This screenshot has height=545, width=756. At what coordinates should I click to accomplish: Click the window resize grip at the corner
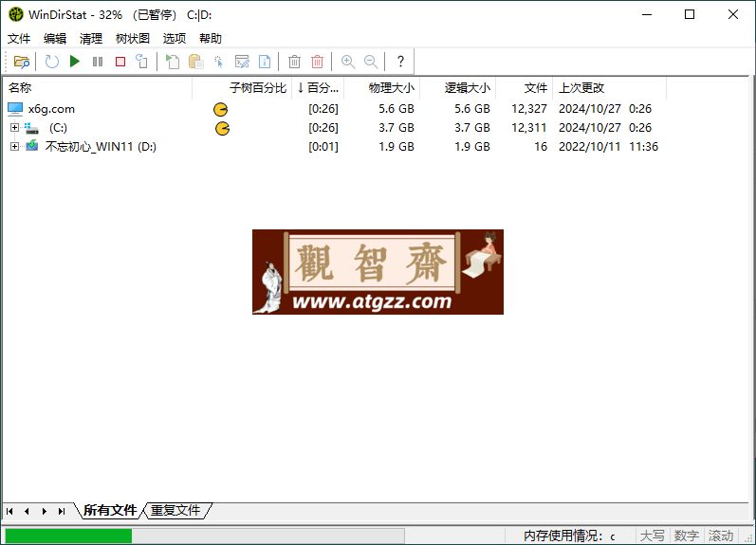click(x=748, y=538)
